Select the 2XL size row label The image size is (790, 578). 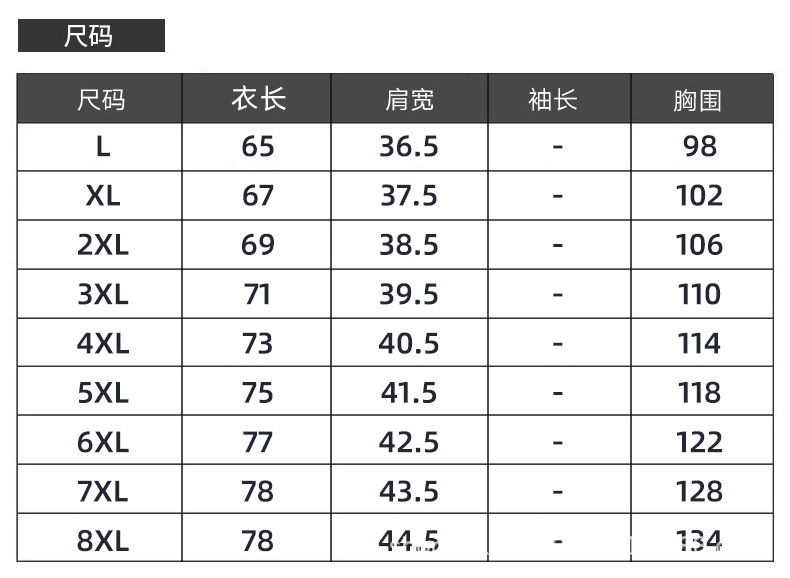[x=103, y=245]
